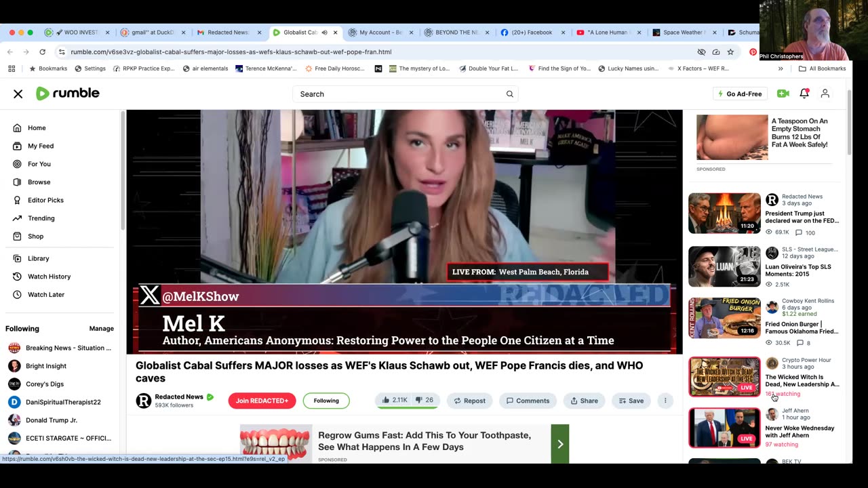Viewport: 868px width, 488px height.
Task: Open the notifications bell
Action: click(804, 94)
